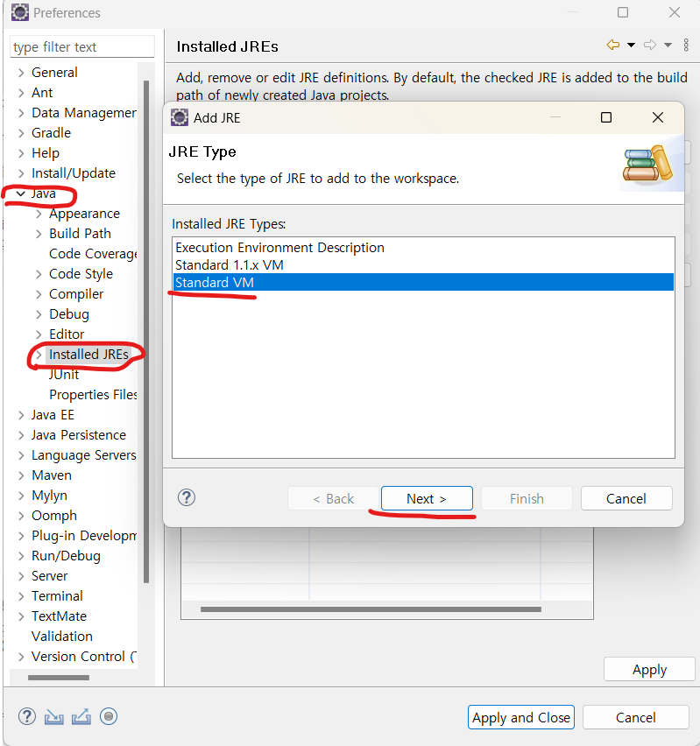Viewport: 700px width, 746px height.
Task: Select Validation in the preferences tree
Action: pyautogui.click(x=62, y=637)
